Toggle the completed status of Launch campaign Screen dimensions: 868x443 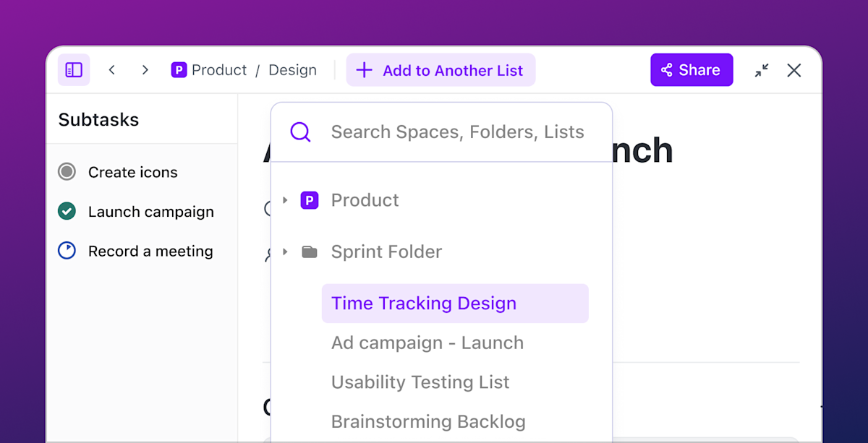coord(67,211)
